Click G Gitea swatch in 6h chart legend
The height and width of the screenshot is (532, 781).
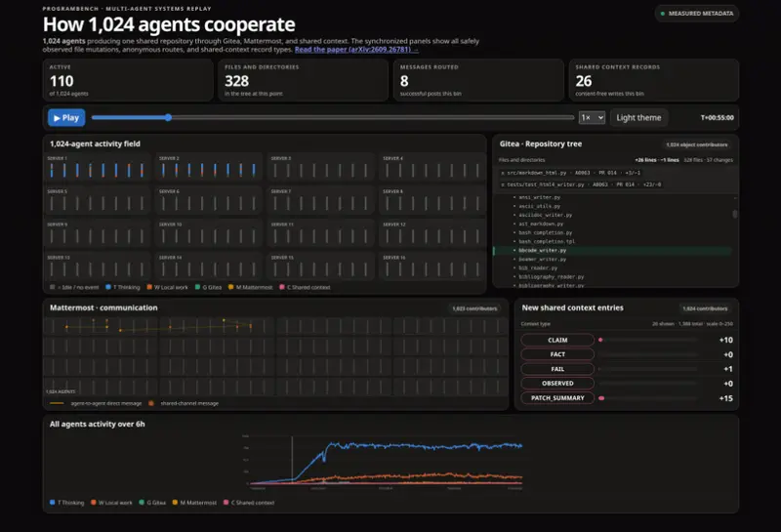(142, 502)
